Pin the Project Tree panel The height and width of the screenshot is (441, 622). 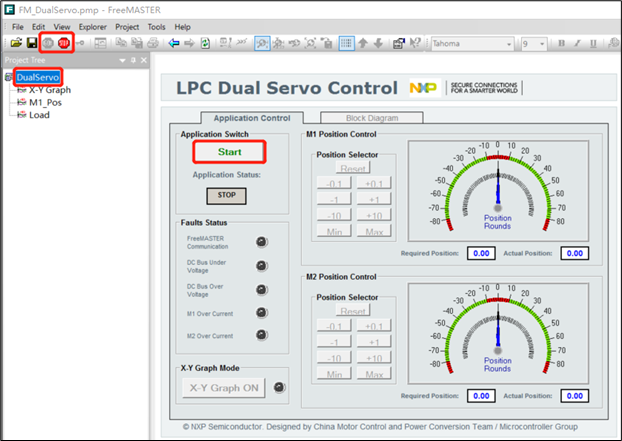[133, 60]
